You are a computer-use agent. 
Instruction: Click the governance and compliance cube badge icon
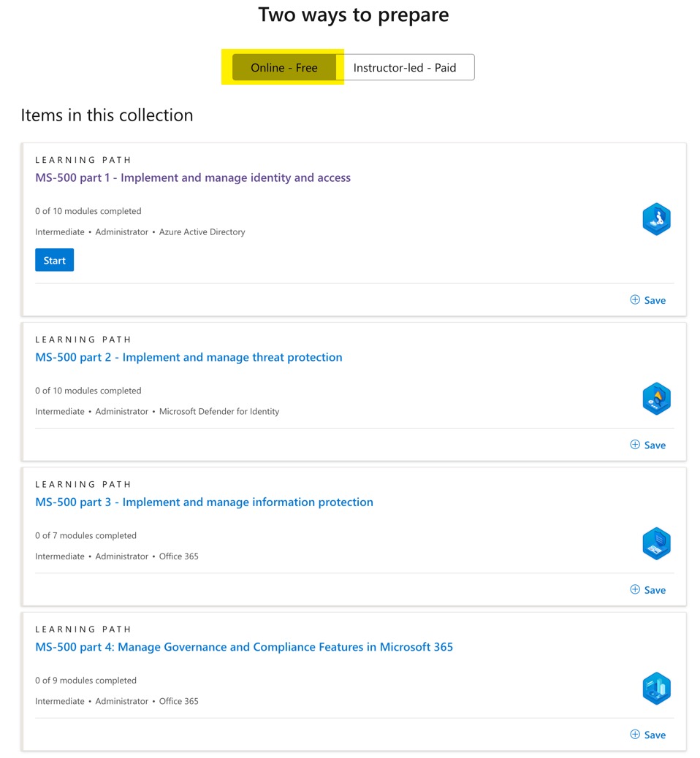[x=655, y=688]
